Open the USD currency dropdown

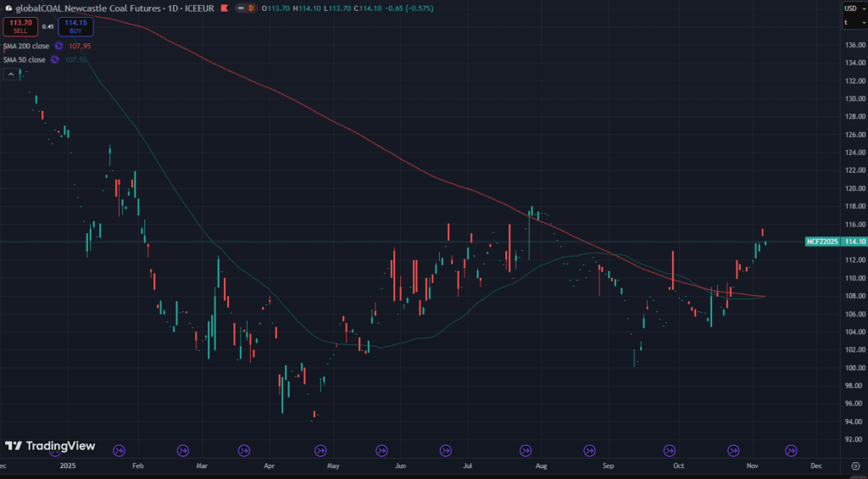tap(852, 8)
